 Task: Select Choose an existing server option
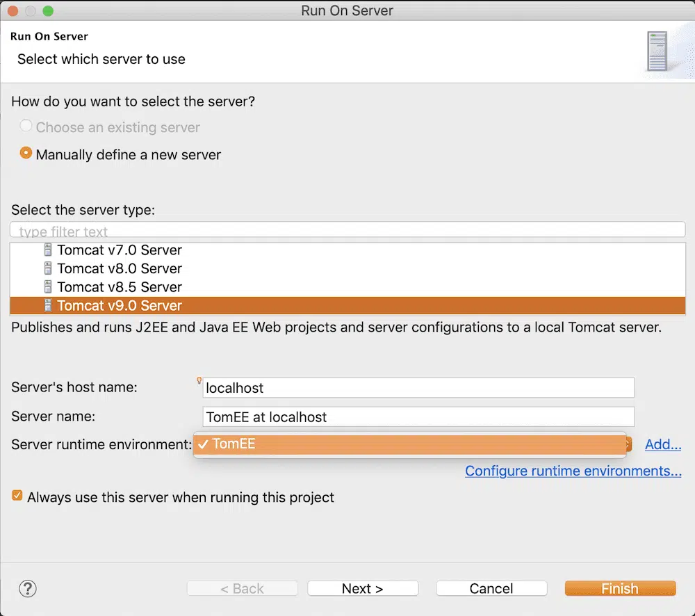tap(26, 127)
